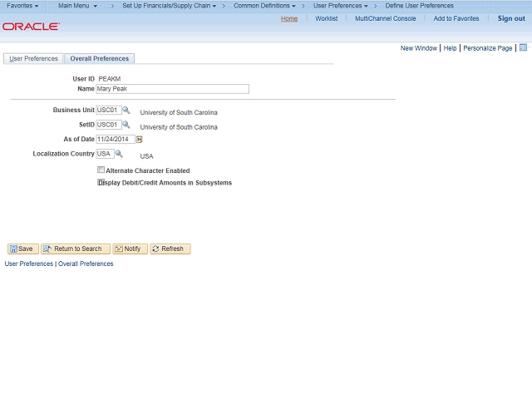
Task: Go to Home link
Action: (289, 18)
